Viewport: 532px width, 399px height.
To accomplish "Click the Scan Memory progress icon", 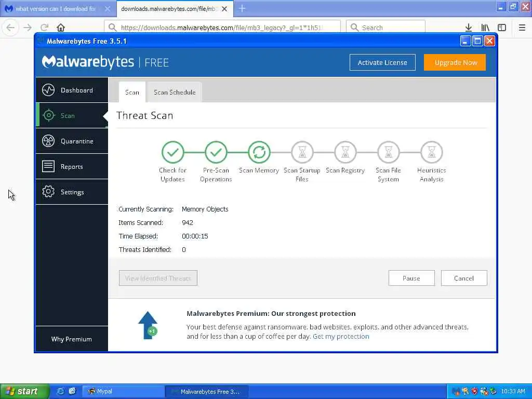I will tap(259, 152).
